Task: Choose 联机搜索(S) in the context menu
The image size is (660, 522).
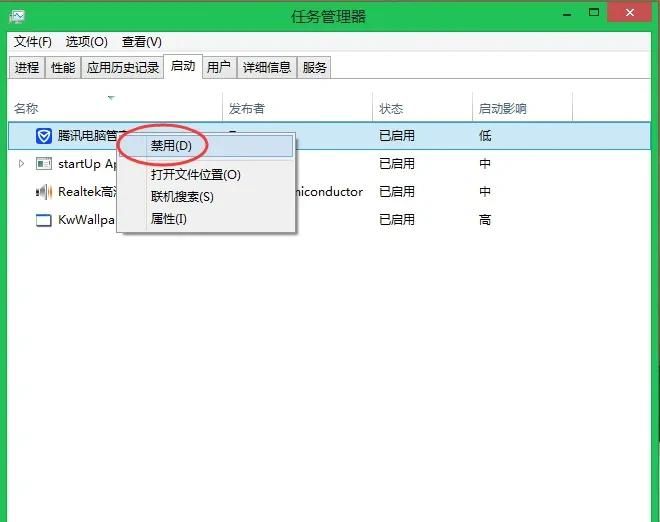Action: pyautogui.click(x=207, y=197)
